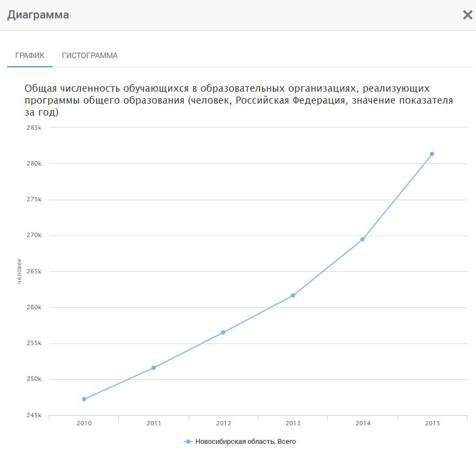Viewport: 476px width, 459px height.
Task: Click the 2014 x-axis label
Action: pos(363,423)
